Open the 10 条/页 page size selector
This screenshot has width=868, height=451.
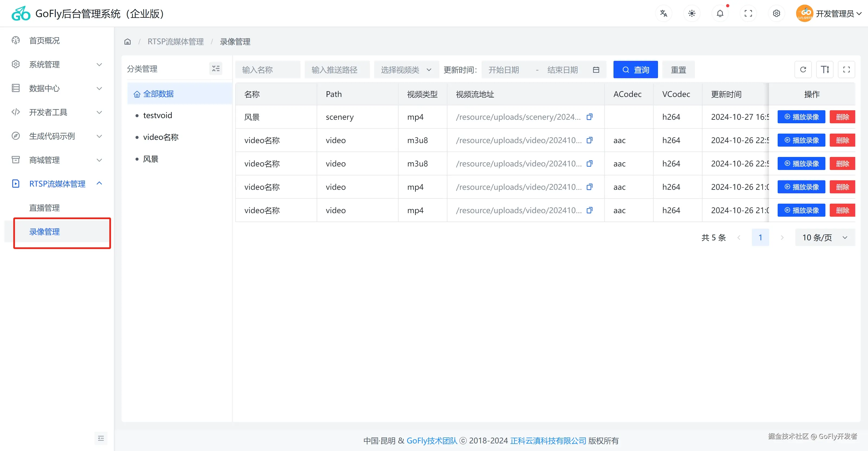coord(825,238)
